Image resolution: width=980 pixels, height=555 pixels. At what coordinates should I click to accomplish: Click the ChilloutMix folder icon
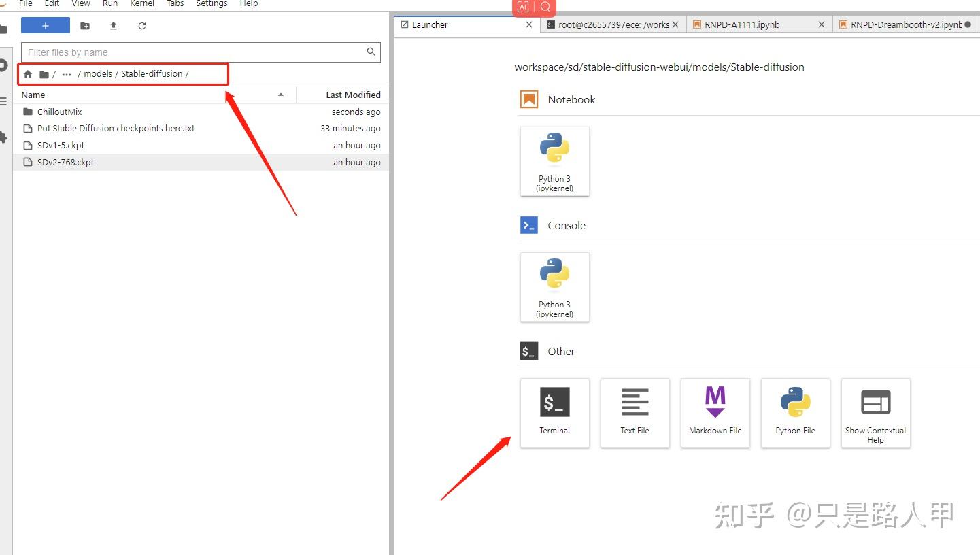tap(28, 112)
